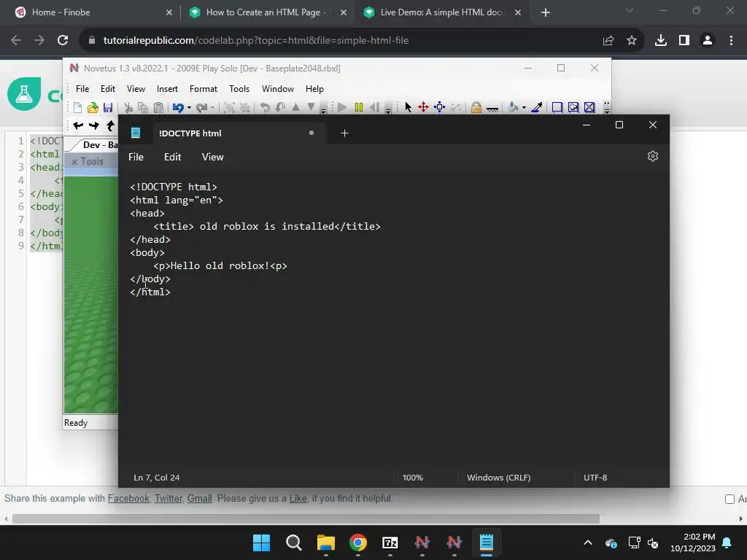The height and width of the screenshot is (560, 747).
Task: Open paint bucket color dropdown arrow
Action: pyautogui.click(x=524, y=108)
